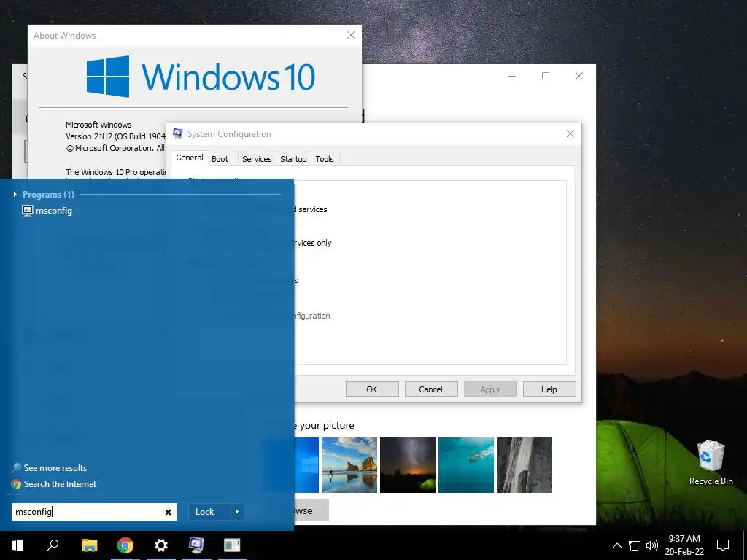Image resolution: width=747 pixels, height=560 pixels.
Task: Open the Recycle Bin desktop icon
Action: 711,462
